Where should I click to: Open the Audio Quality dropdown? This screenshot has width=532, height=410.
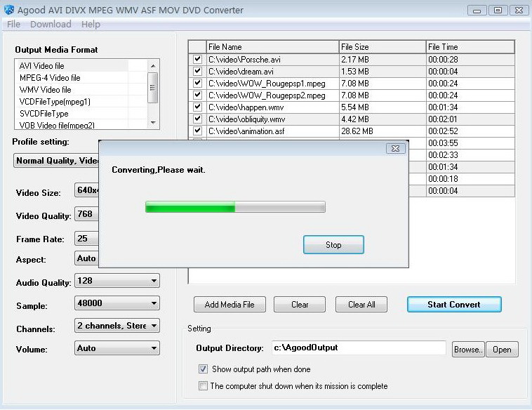click(x=117, y=281)
